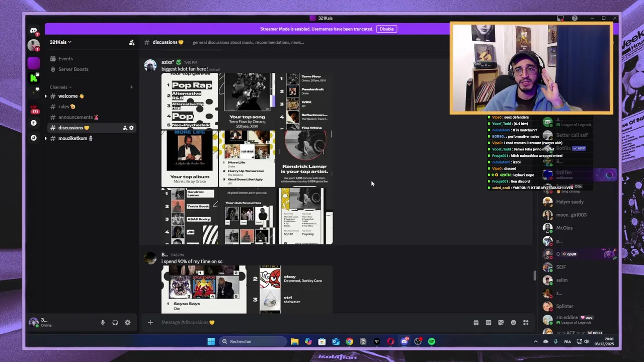Collapse the Channels category
Screen dimensions: 644x362
[x=60, y=87]
